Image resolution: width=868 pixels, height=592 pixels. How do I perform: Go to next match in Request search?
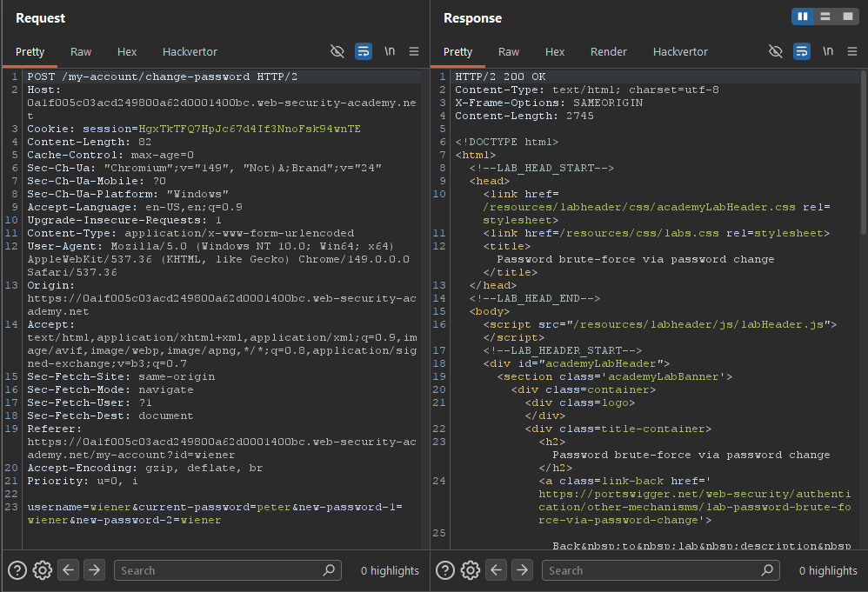click(x=95, y=570)
